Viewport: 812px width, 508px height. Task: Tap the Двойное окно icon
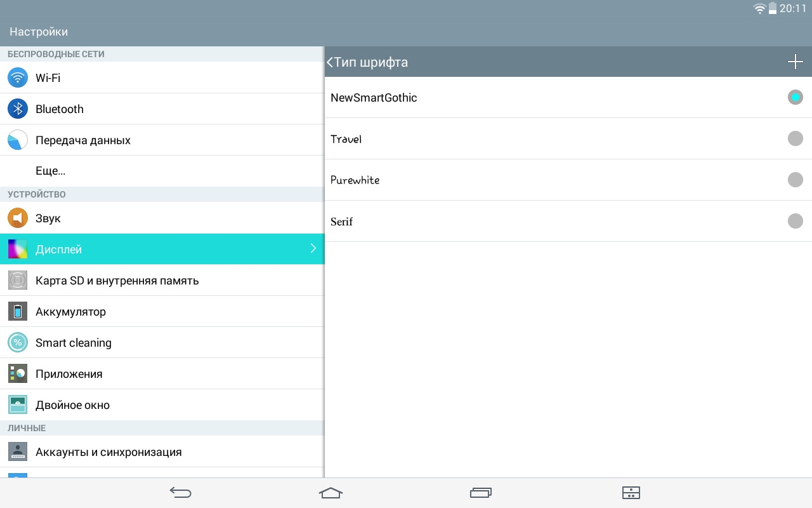coord(18,405)
